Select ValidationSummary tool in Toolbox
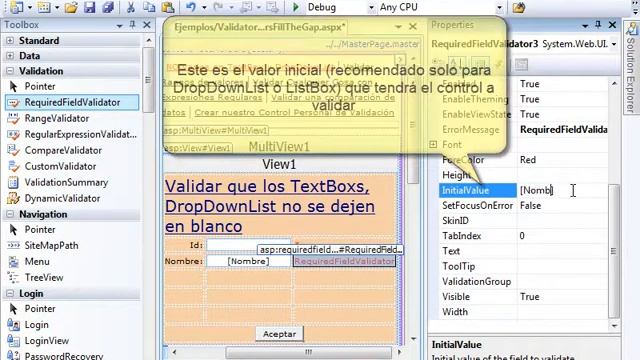The width and height of the screenshot is (640, 360). tap(66, 182)
